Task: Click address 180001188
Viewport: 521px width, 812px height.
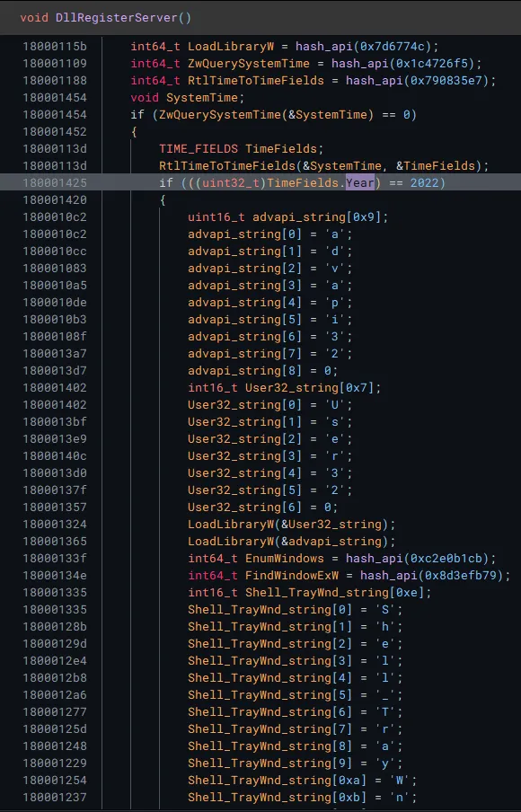Action: point(55,81)
